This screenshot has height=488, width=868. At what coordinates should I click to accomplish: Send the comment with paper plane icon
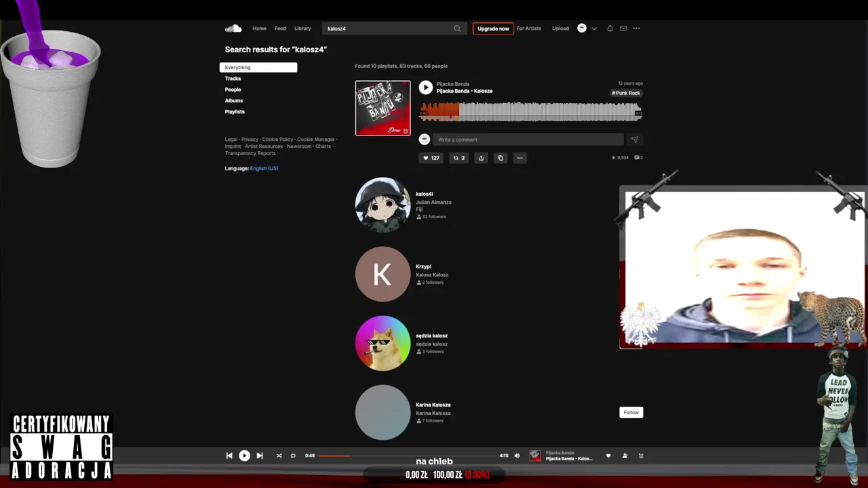634,140
